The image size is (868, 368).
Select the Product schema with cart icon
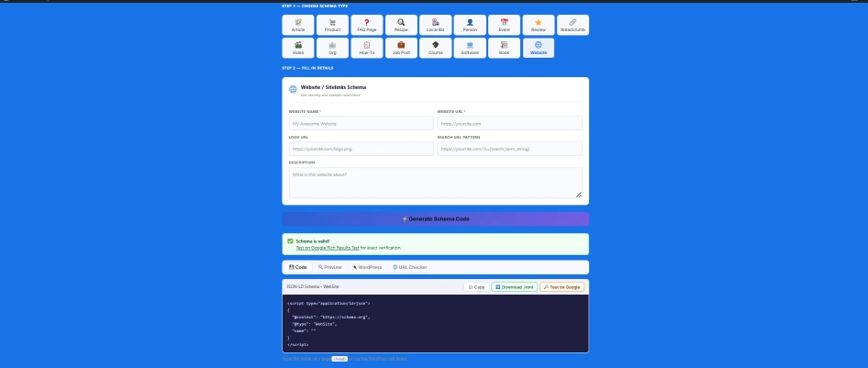pos(332,25)
